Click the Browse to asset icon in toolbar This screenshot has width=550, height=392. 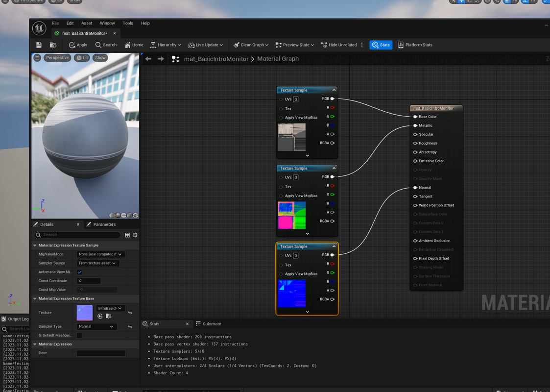53,45
